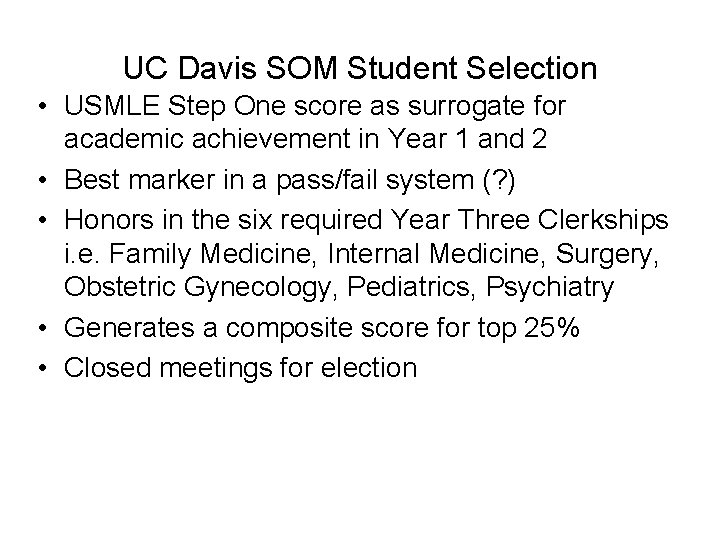Click the slide title 'UC Davis SOM Student Selection'
720x540 pixels.
click(x=360, y=68)
